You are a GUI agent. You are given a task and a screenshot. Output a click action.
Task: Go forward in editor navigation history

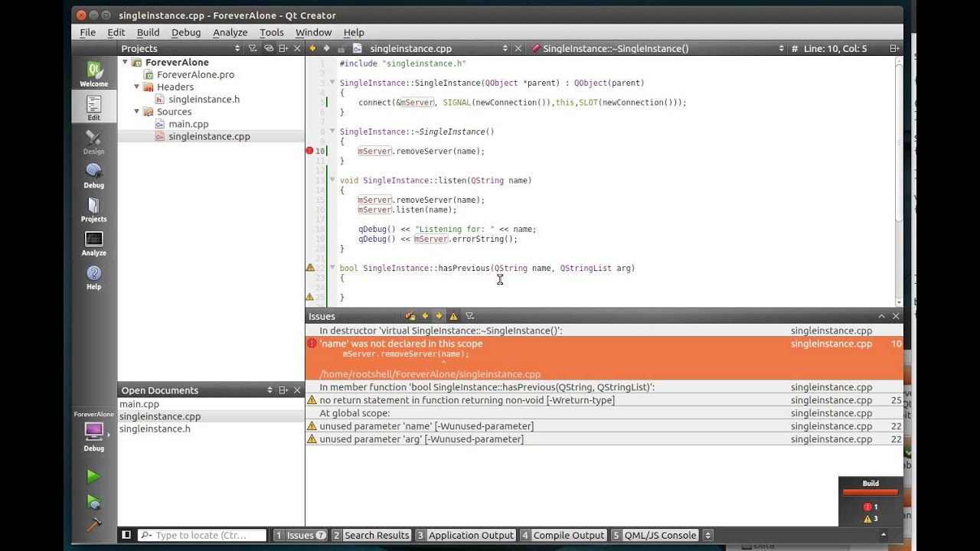326,48
